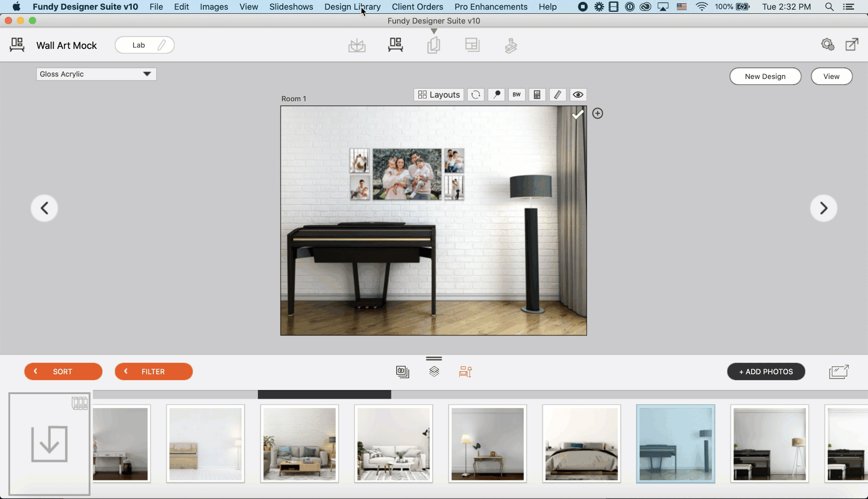Toggle the BW black and white button
The image size is (868, 499).
[517, 95]
